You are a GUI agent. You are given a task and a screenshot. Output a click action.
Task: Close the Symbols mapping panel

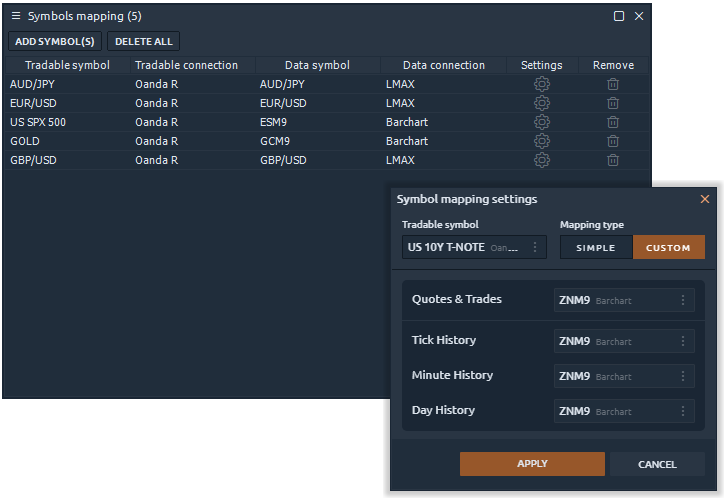[639, 16]
